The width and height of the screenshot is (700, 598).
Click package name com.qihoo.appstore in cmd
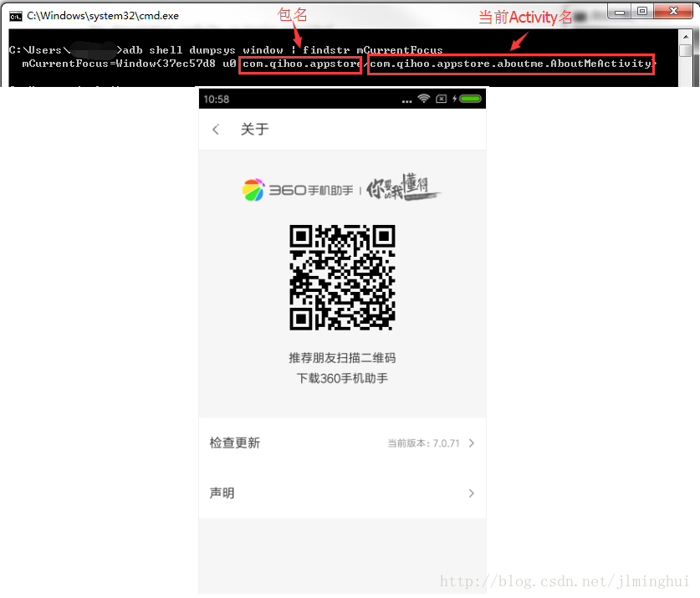[301, 64]
